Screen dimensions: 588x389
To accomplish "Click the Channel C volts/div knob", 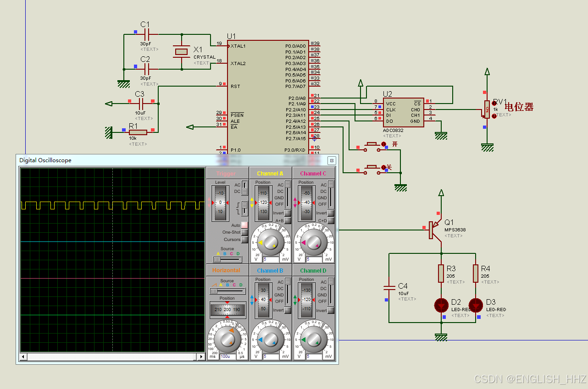I will pos(314,242).
